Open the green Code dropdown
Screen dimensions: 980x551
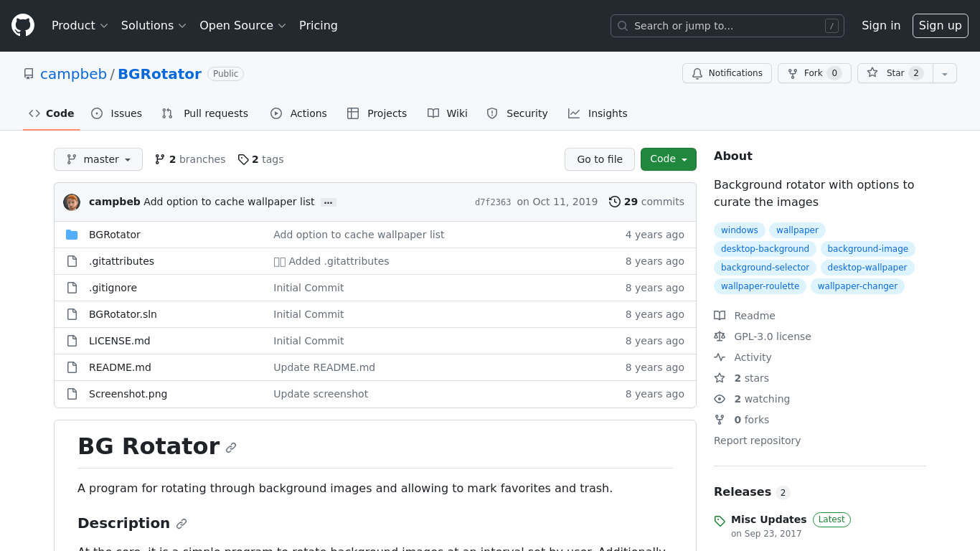click(669, 159)
